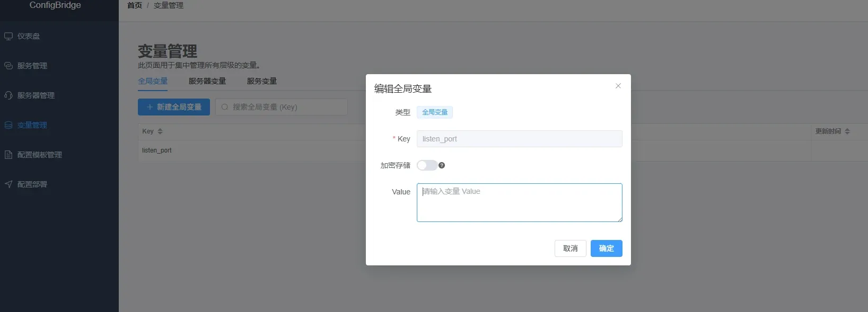Click the disabled Key field listen_port

click(519, 139)
